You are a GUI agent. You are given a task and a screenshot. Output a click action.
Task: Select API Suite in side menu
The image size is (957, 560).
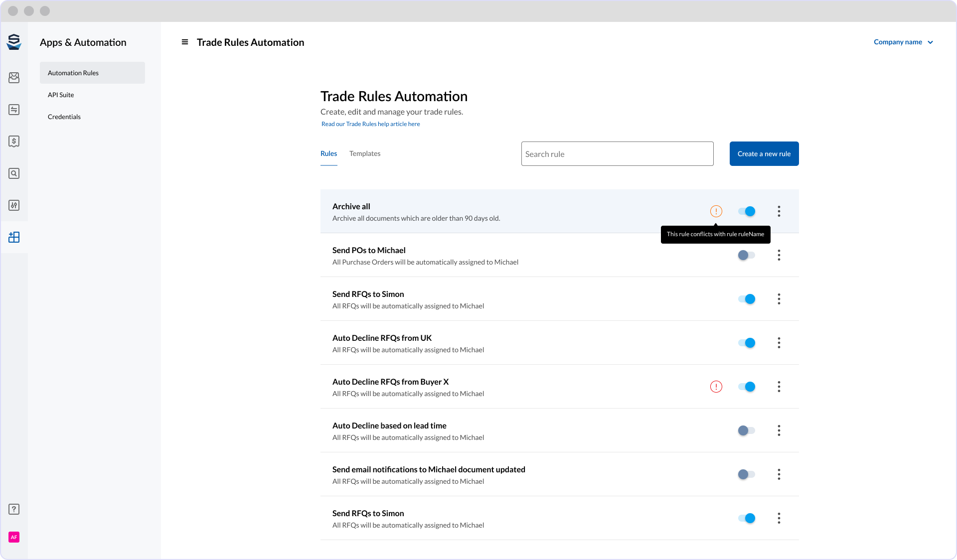61,95
